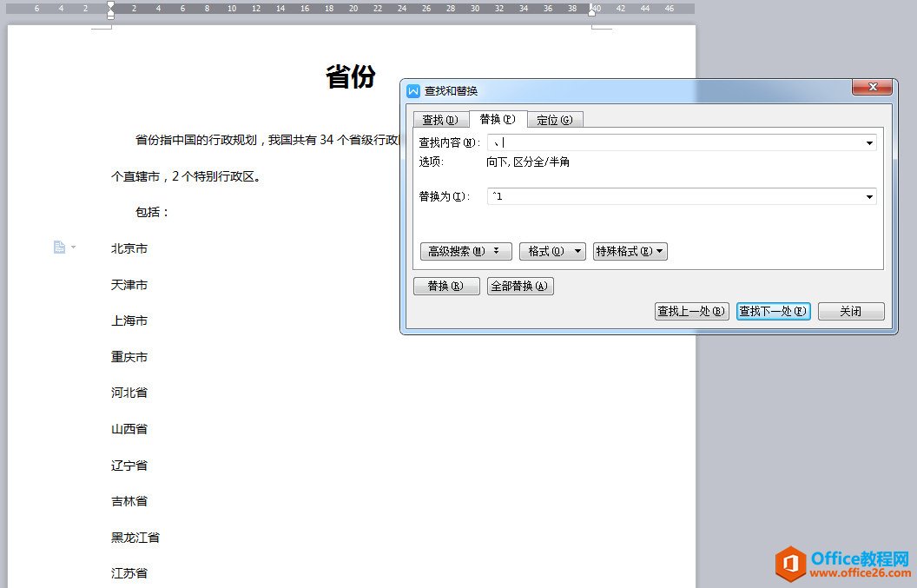Expand the 高级搜索 (Advanced Search) options

(x=465, y=251)
